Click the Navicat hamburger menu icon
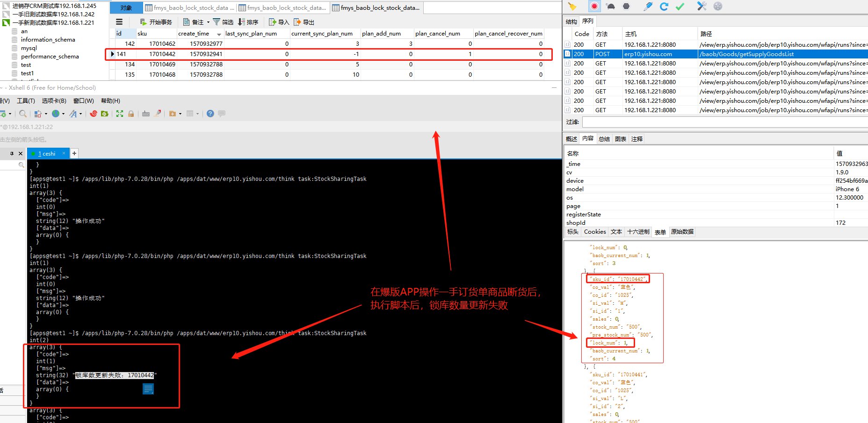 click(x=119, y=22)
